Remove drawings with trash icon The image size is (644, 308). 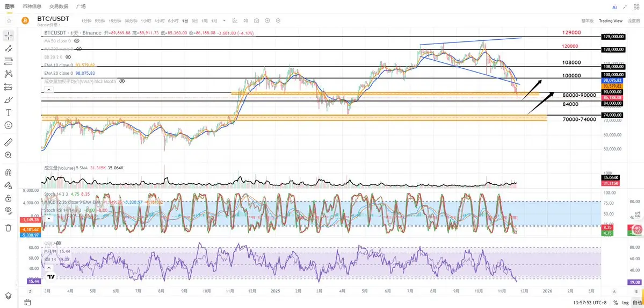(8, 227)
